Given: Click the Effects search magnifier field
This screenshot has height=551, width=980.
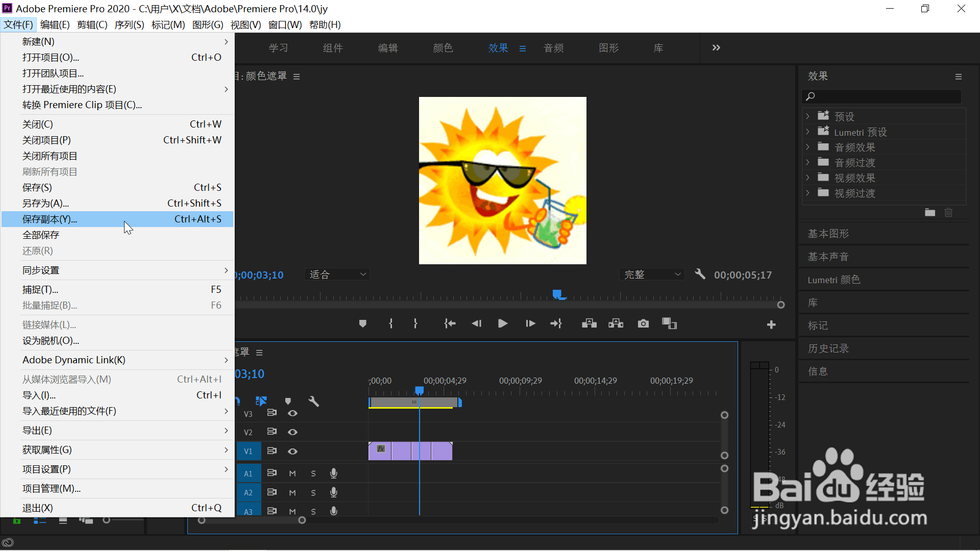Looking at the screenshot, I should [882, 96].
